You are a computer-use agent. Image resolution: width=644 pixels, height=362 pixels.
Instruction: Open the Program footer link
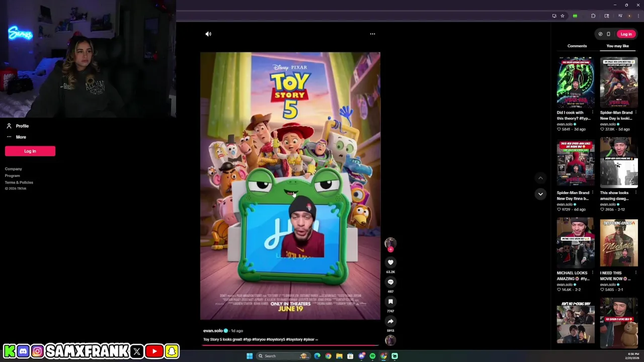point(13,175)
